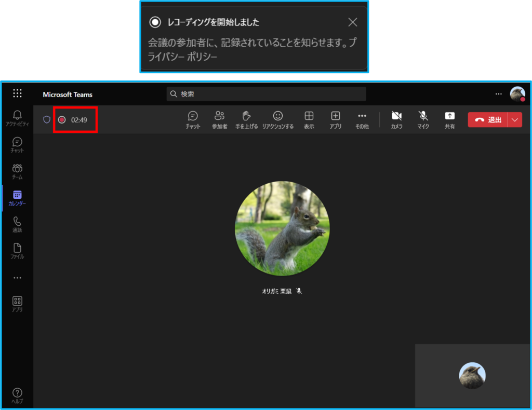Open the View layout options menu

309,119
